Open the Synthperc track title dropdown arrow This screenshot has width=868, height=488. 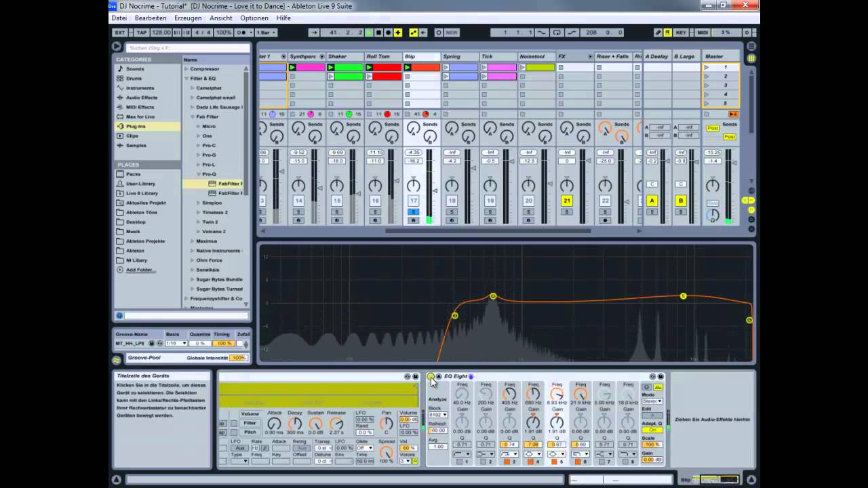coord(321,57)
